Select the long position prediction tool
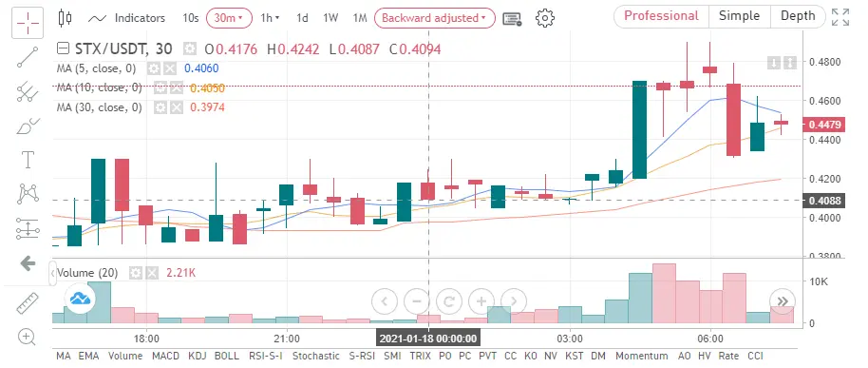The image size is (868, 368). click(28, 228)
